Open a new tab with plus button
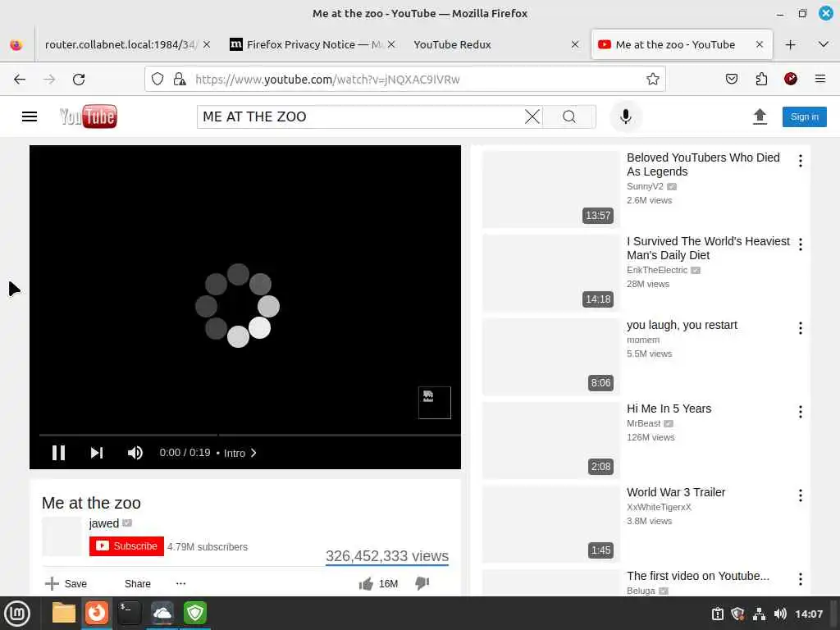The height and width of the screenshot is (630, 840). pyautogui.click(x=790, y=44)
